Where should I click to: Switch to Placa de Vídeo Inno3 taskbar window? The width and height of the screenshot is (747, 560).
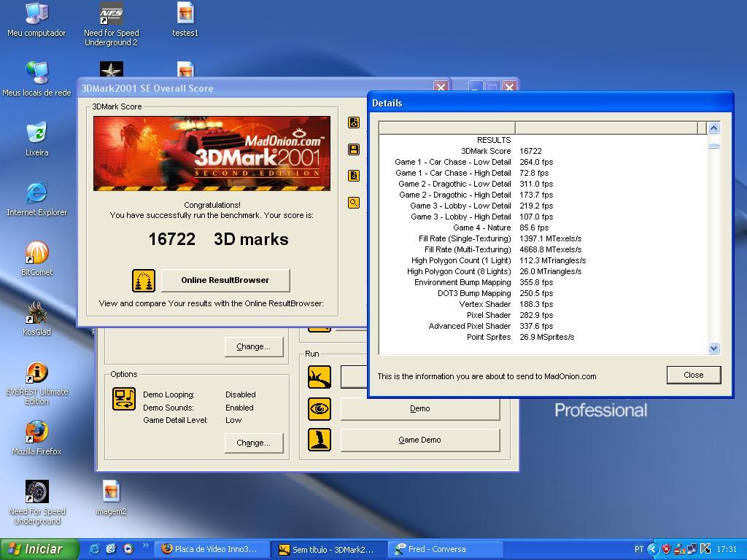tap(212, 549)
